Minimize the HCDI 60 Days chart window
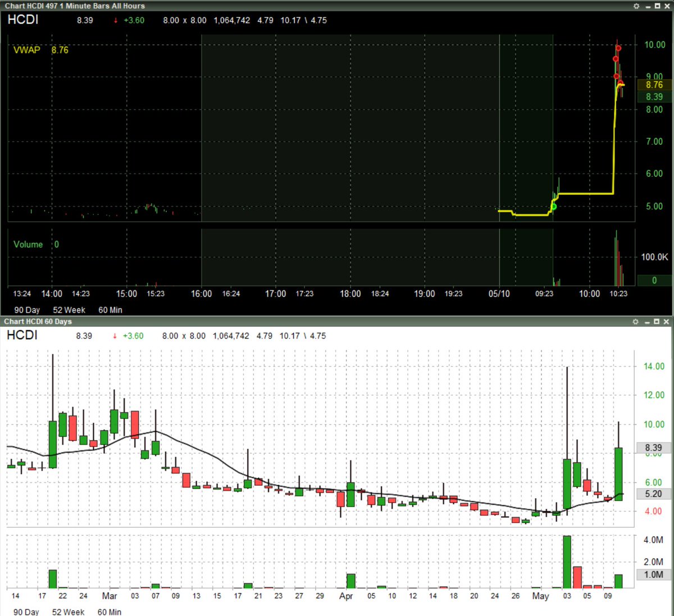This screenshot has width=674, height=616. click(647, 322)
